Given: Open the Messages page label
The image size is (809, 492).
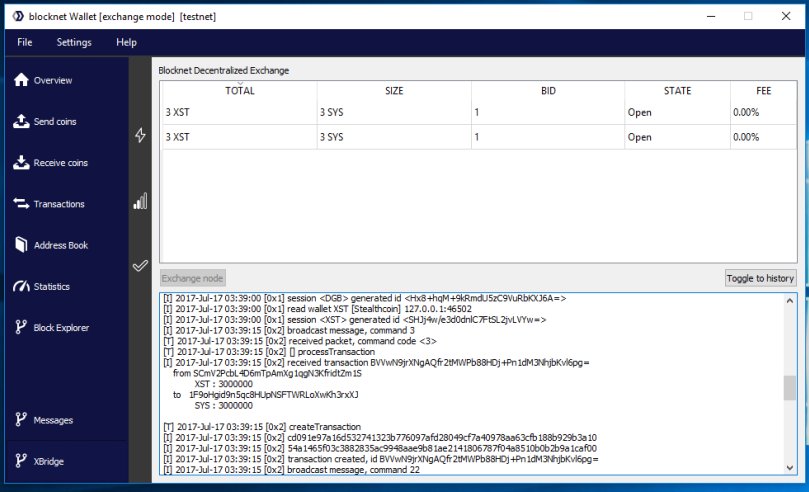Looking at the screenshot, I should point(53,420).
